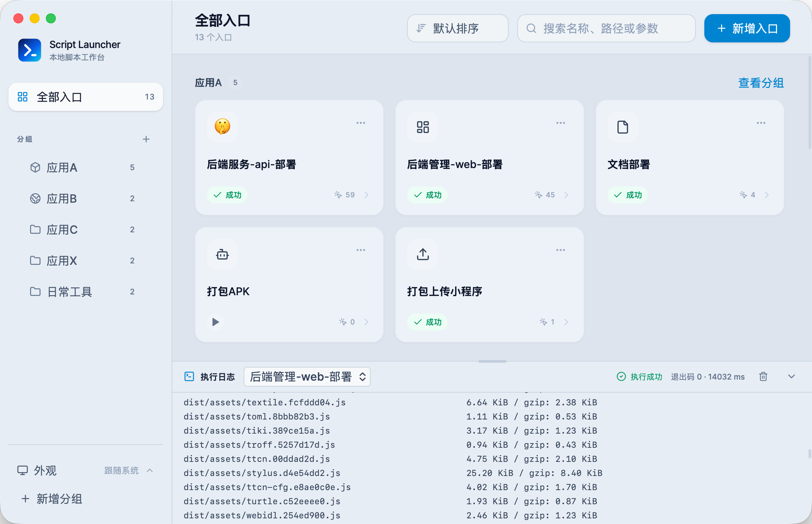Click the robot icon on 打包APK card
Viewport: 812px width, 524px height.
[x=222, y=254]
